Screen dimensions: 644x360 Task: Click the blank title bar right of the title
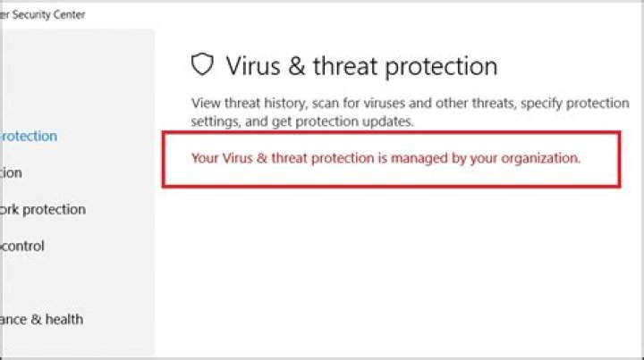pos(361,15)
